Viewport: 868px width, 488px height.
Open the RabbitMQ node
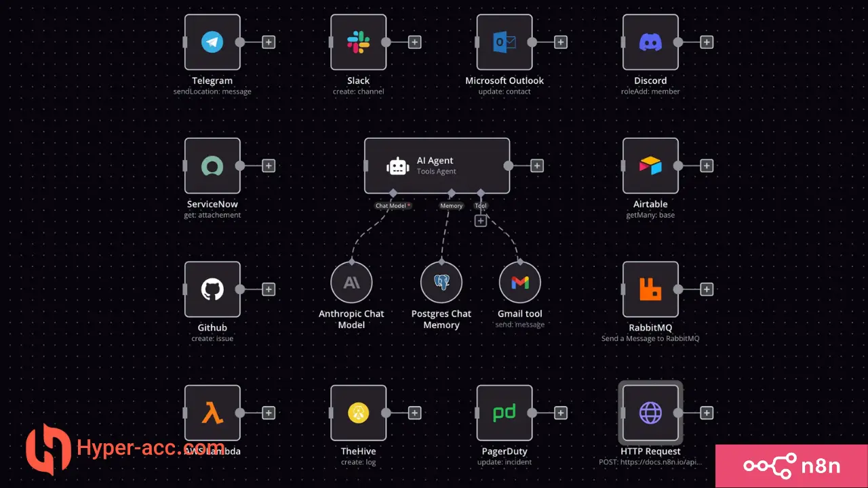coord(650,289)
